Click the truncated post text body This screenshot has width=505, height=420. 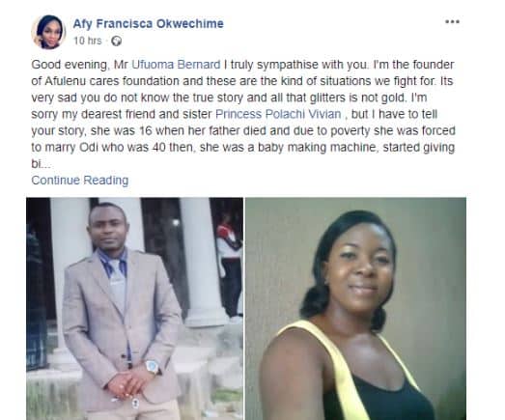coord(243,114)
